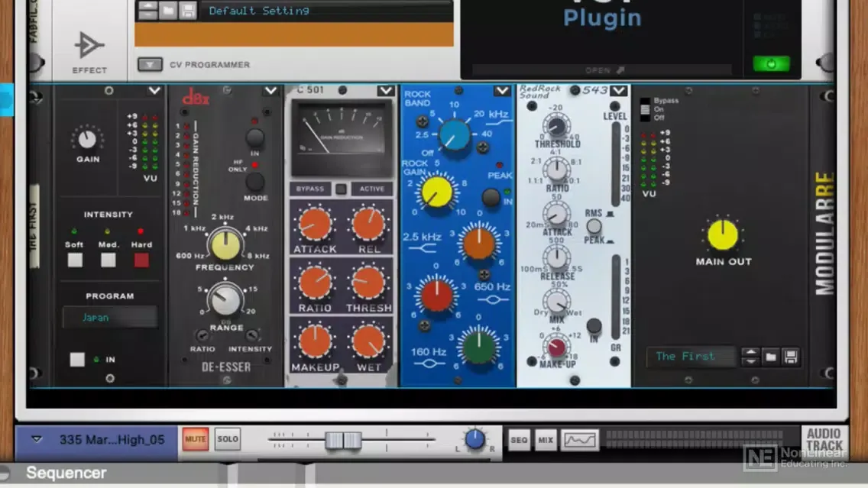Select Hard intensity button
868x488 pixels.
141,260
